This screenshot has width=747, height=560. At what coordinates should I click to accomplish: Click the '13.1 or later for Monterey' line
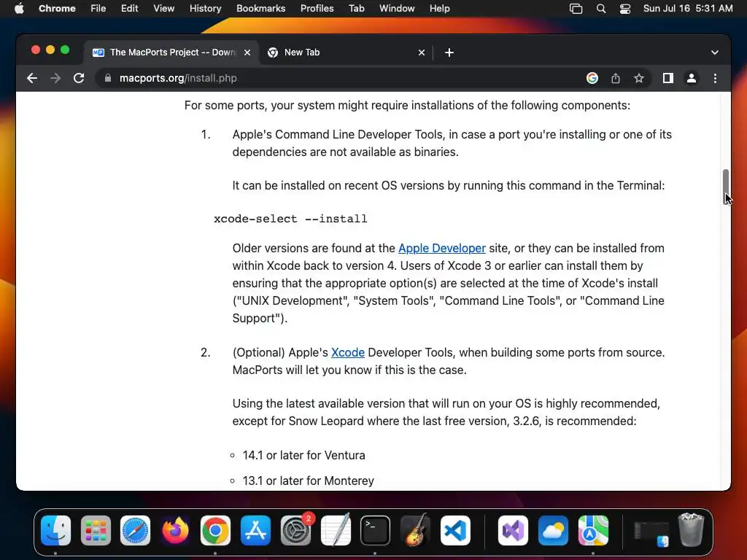pyautogui.click(x=309, y=481)
